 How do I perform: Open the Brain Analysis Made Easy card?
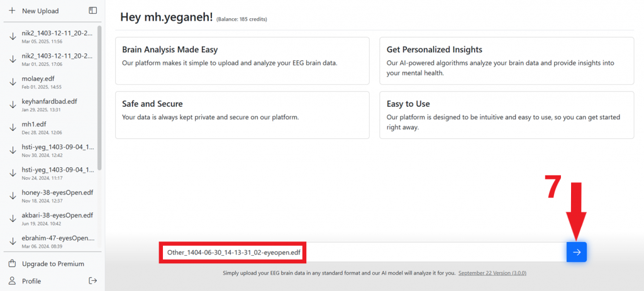click(242, 60)
